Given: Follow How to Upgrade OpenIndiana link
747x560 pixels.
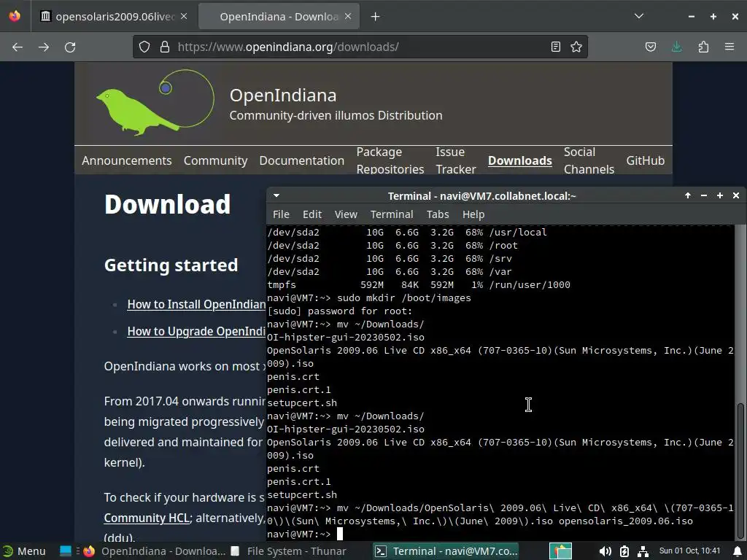Looking at the screenshot, I should [x=196, y=332].
